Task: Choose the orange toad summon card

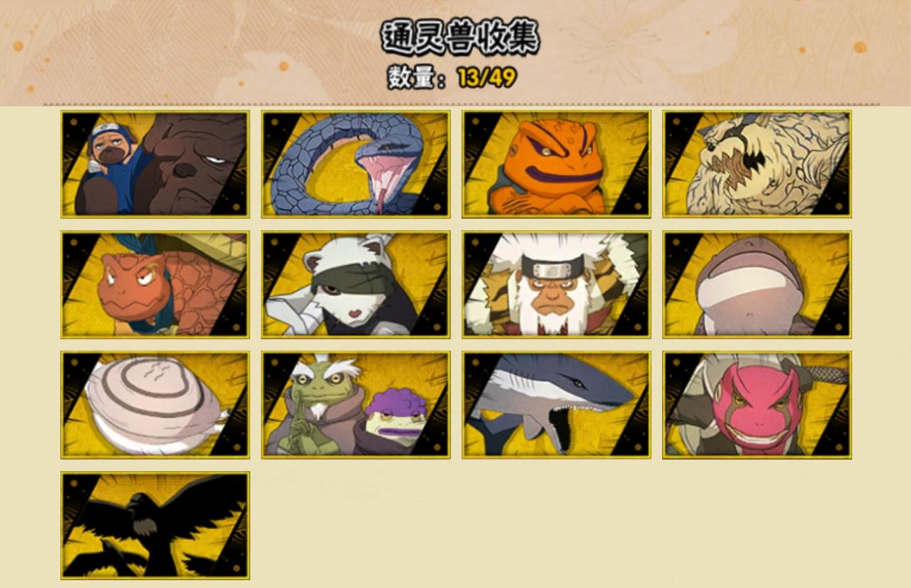Action: [x=556, y=164]
